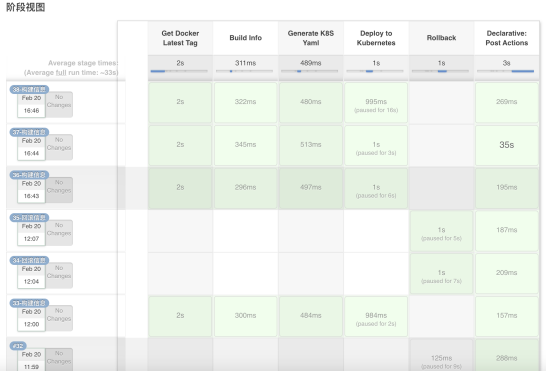This screenshot has width=546, height=378.
Task: Open the build #37 badge
Action: 29,132
